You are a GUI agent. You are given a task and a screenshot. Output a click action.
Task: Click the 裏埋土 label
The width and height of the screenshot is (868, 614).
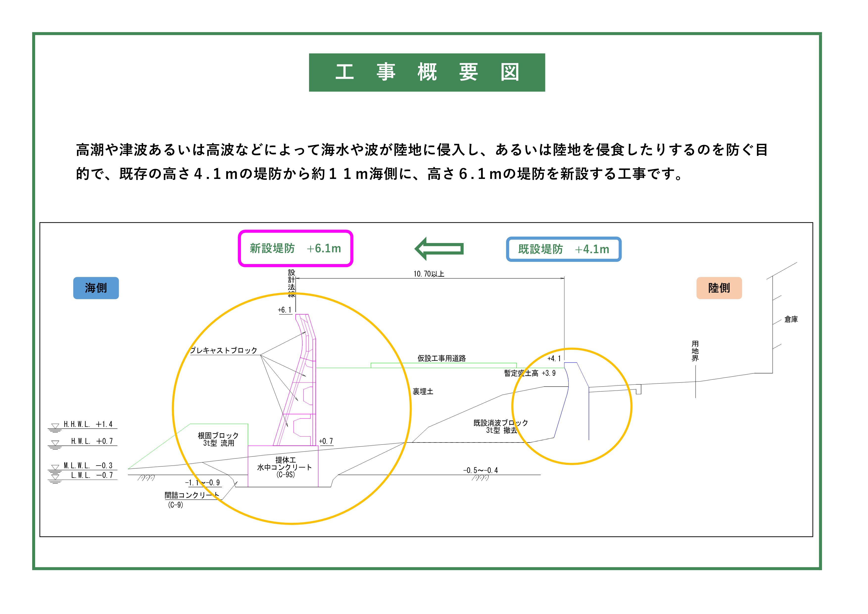point(423,392)
